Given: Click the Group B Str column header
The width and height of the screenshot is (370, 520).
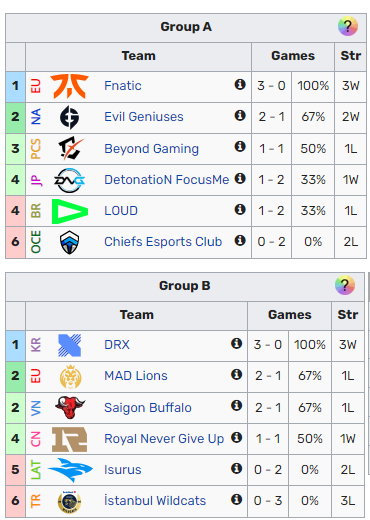Looking at the screenshot, I should (348, 315).
